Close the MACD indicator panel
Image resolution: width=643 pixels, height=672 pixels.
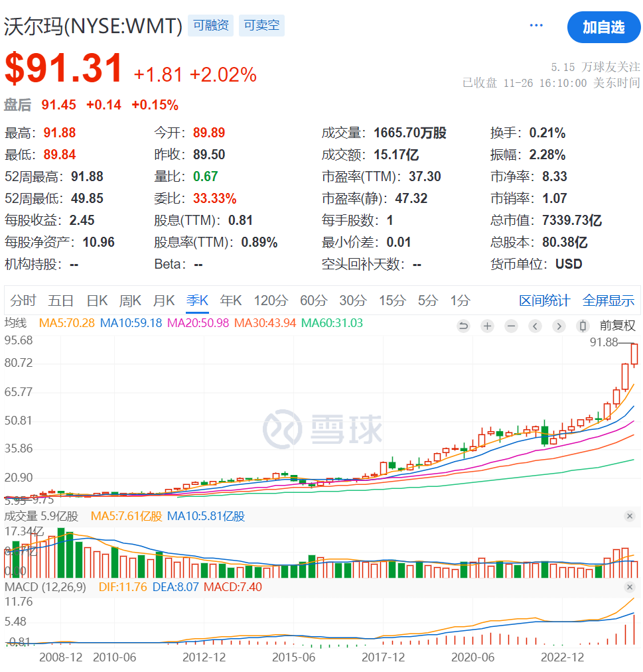click(629, 587)
